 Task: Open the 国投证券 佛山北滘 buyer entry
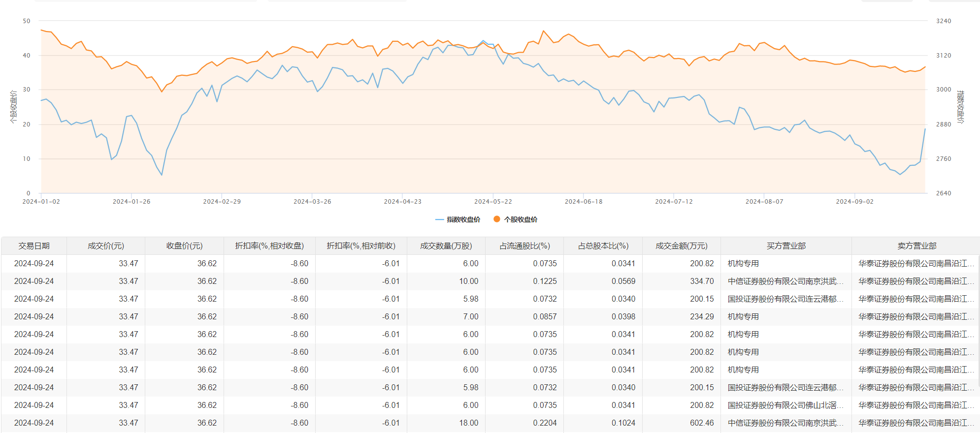[x=785, y=405]
